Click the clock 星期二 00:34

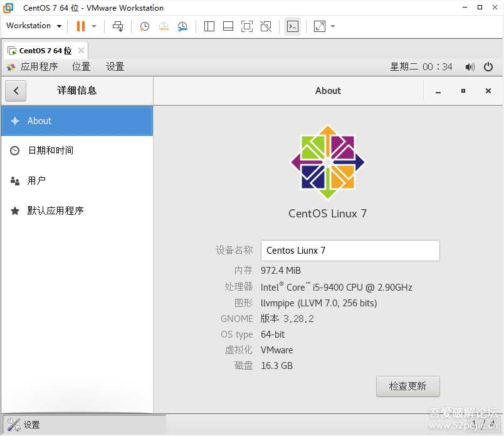(421, 67)
